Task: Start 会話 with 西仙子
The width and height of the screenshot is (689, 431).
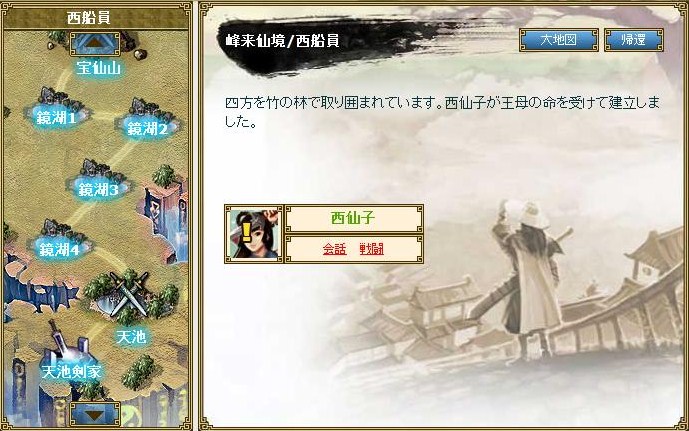Action: pyautogui.click(x=334, y=249)
